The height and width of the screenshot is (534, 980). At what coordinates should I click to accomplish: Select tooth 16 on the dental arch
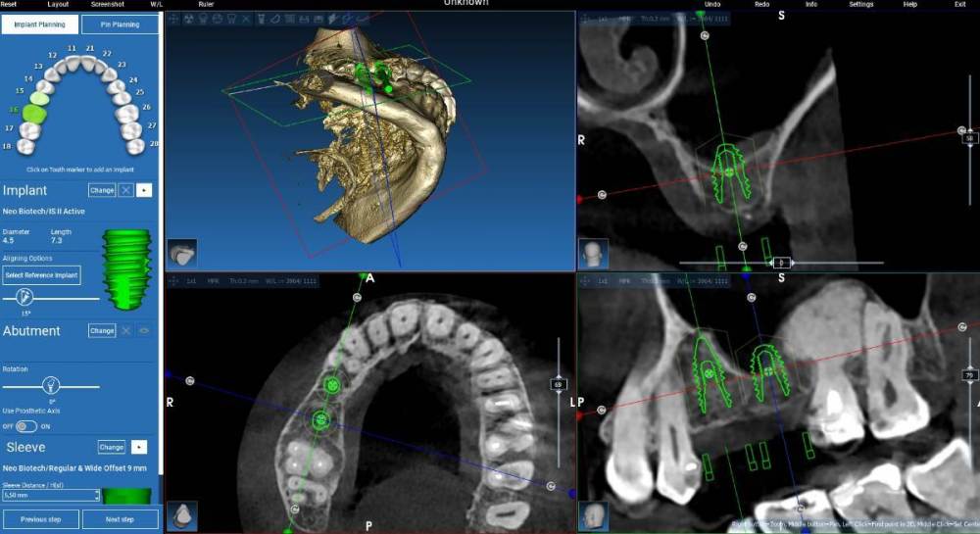tap(32, 112)
